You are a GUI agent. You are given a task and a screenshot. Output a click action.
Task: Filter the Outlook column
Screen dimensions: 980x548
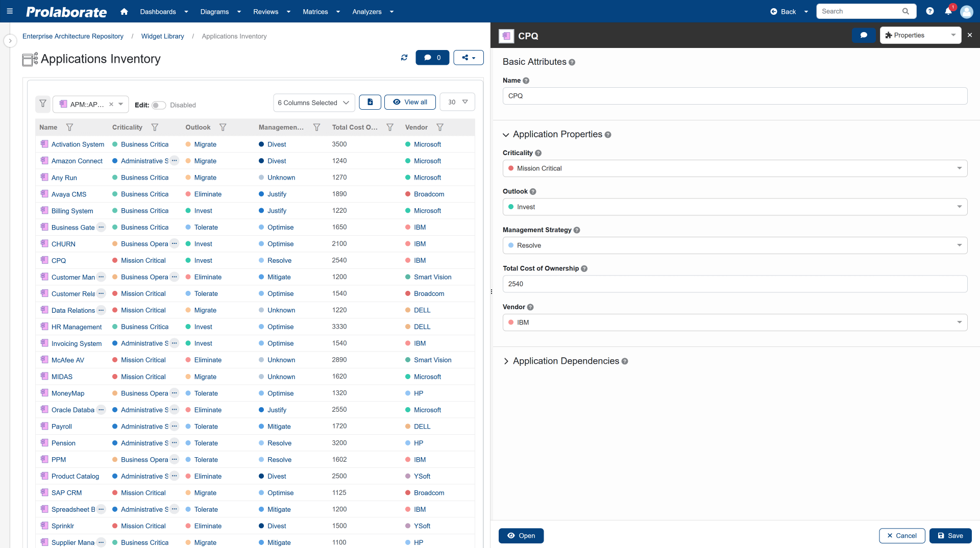tap(223, 128)
